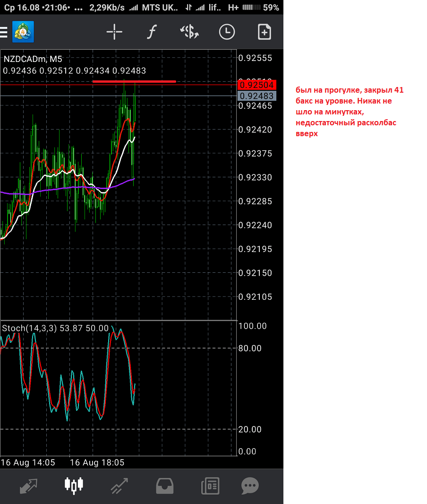Tap the 0.92330 price scale value
The width and height of the screenshot is (427, 504).
pyautogui.click(x=255, y=177)
